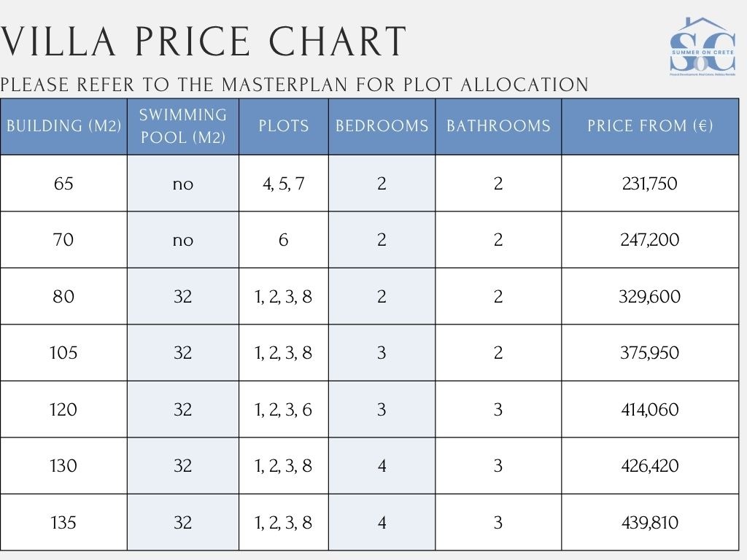Select the 439,810 price cell
747x560 pixels.
pyautogui.click(x=650, y=523)
